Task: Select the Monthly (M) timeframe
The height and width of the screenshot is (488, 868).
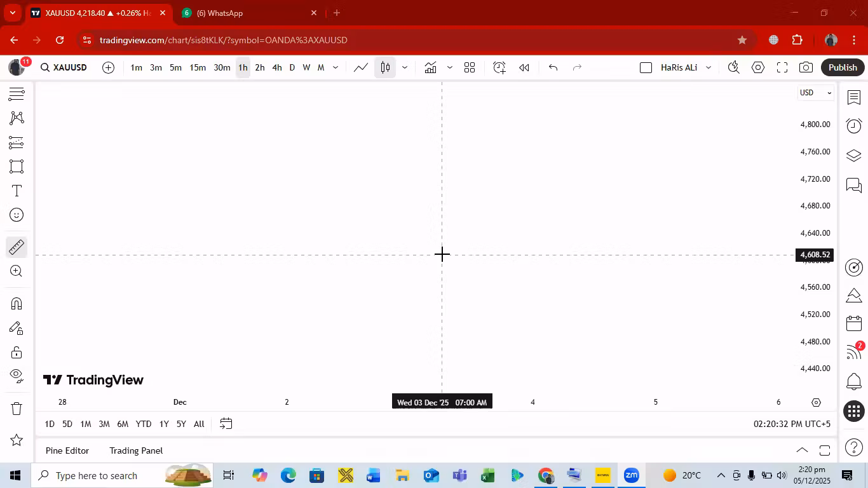Action: [321, 67]
